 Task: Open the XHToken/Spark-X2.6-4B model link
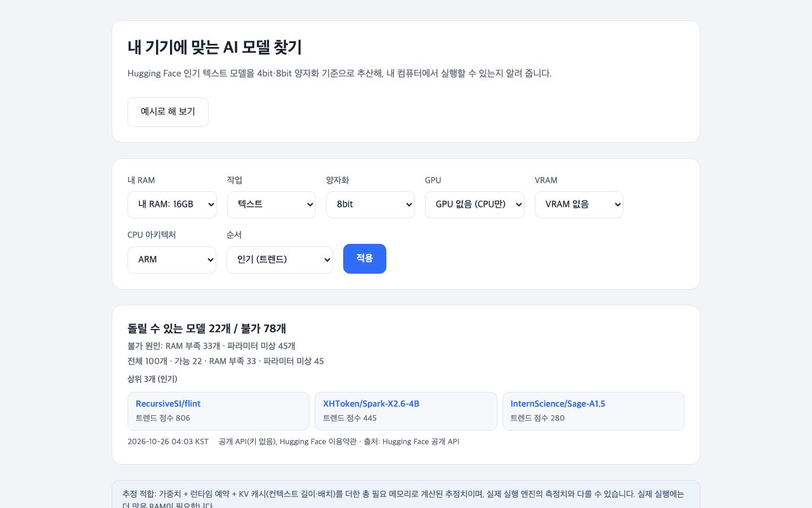371,404
